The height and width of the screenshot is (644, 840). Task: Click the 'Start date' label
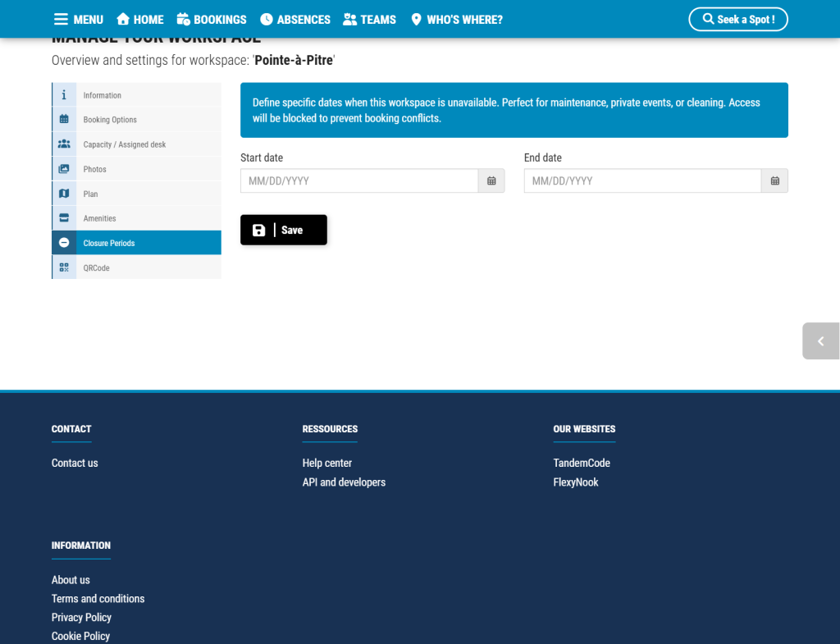coord(262,158)
